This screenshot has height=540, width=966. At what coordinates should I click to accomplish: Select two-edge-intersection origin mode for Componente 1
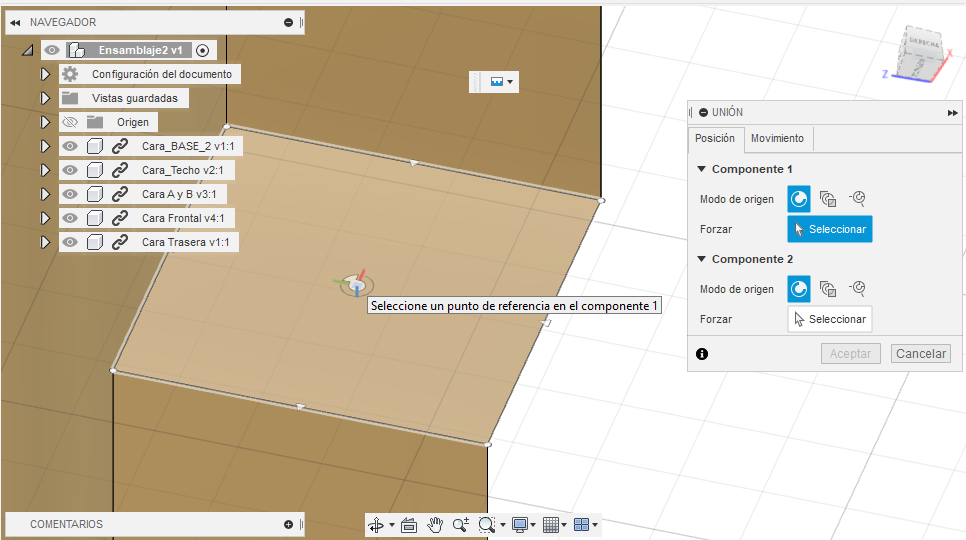(x=858, y=198)
